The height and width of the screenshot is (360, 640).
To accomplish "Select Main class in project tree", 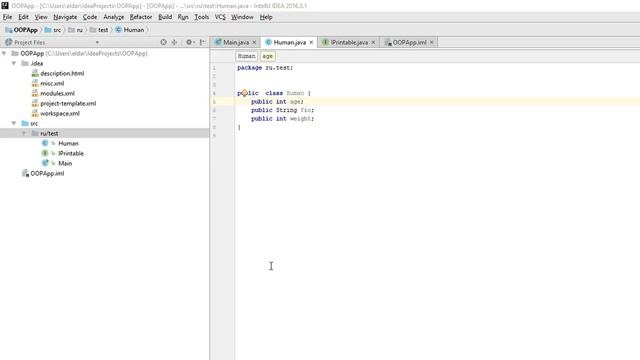I will coord(65,163).
